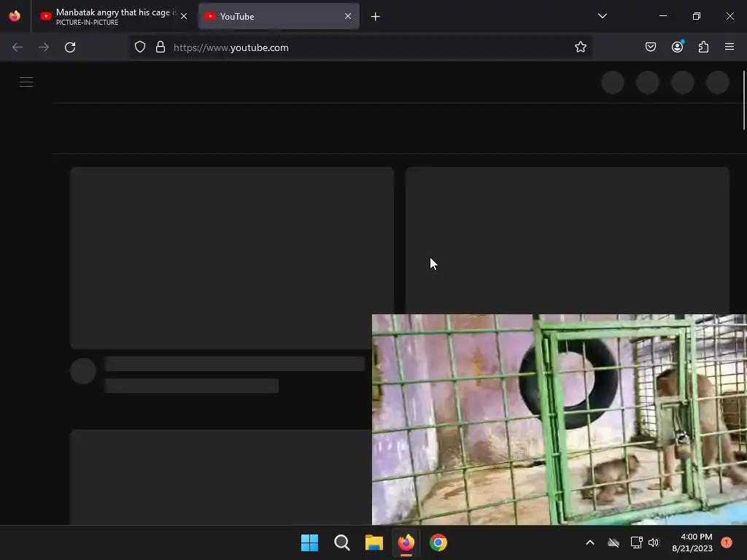Select the YouTube tab
The image size is (747, 560).
click(279, 16)
